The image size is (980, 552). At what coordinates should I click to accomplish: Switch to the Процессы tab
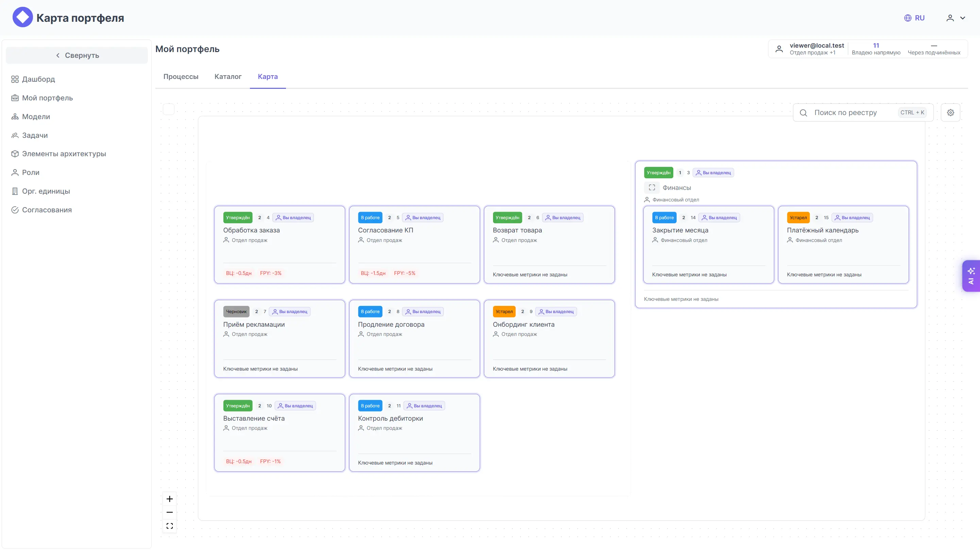tap(181, 77)
